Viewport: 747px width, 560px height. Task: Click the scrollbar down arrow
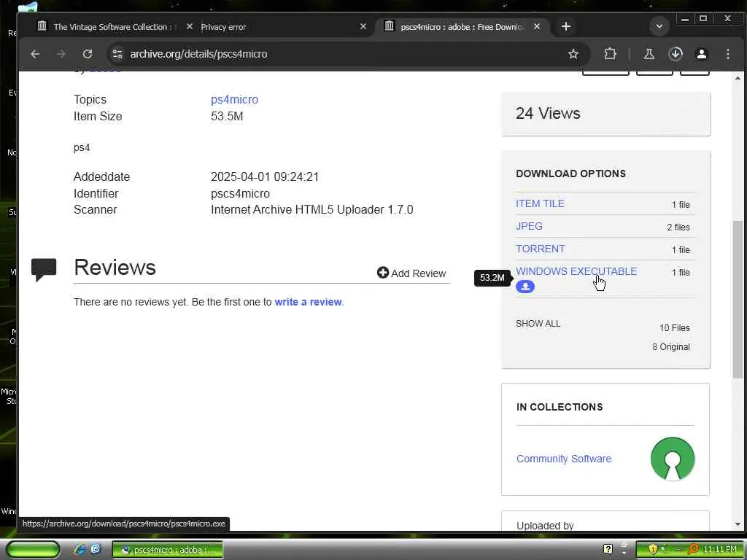[738, 524]
